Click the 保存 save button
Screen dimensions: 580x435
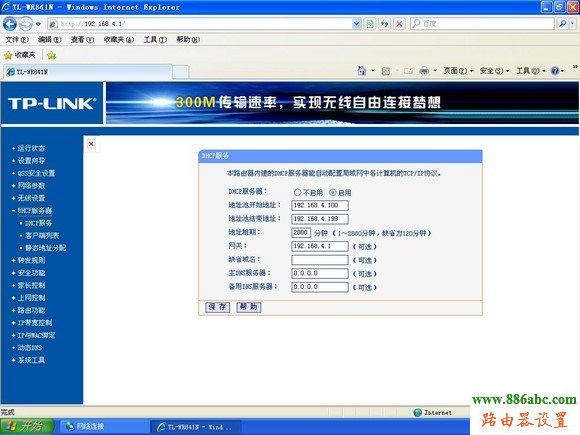click(218, 307)
